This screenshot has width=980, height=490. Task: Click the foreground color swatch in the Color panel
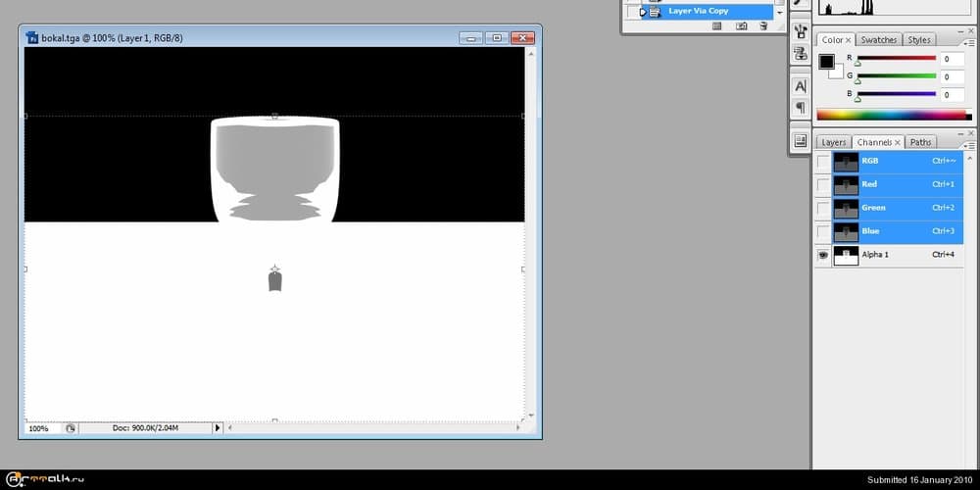826,62
